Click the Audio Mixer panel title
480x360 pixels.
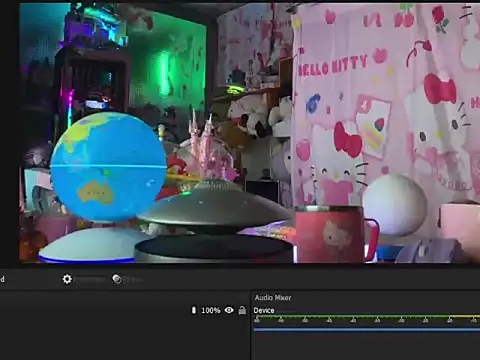coord(273,298)
